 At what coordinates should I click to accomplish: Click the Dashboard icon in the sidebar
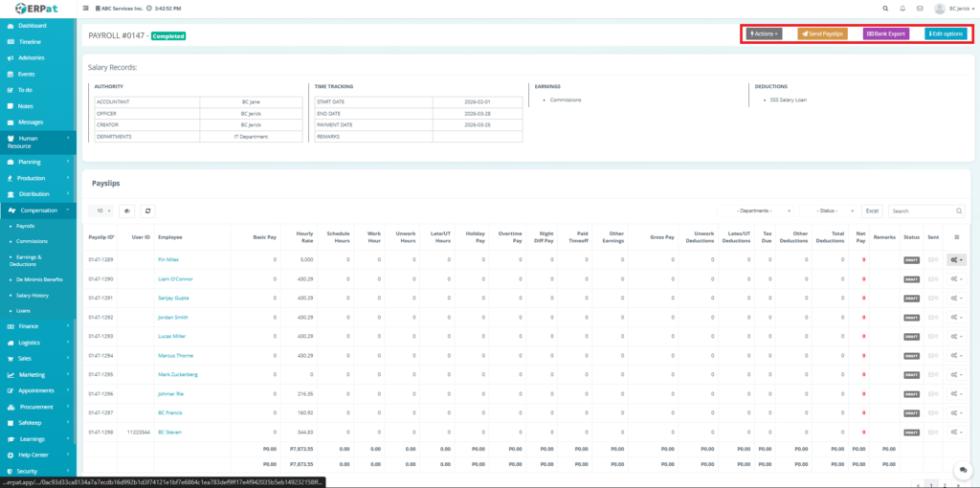[11, 25]
